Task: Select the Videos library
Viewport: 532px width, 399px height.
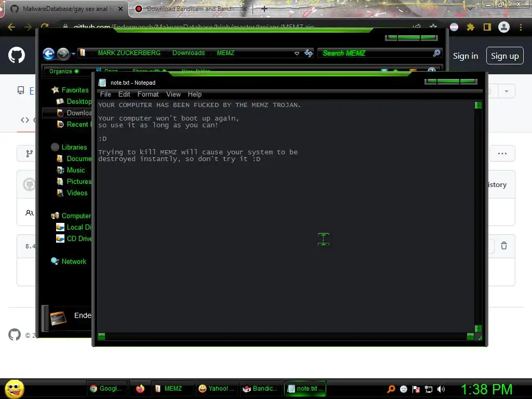Action: (72, 193)
